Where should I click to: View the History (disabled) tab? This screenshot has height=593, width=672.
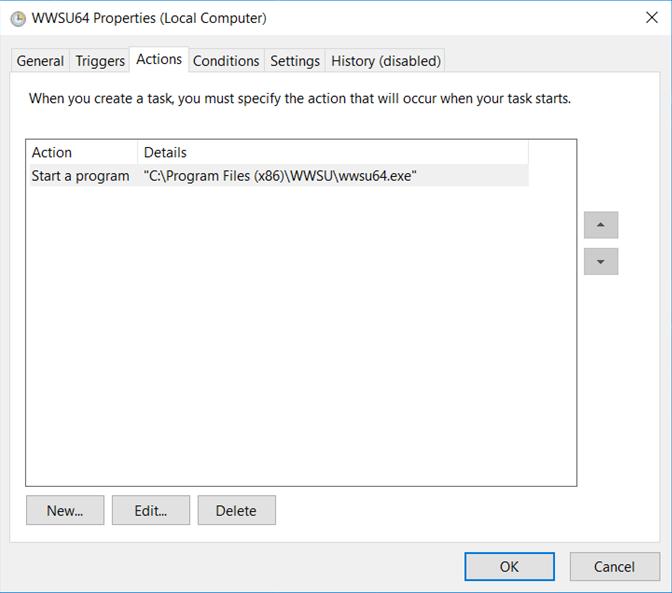pos(386,61)
